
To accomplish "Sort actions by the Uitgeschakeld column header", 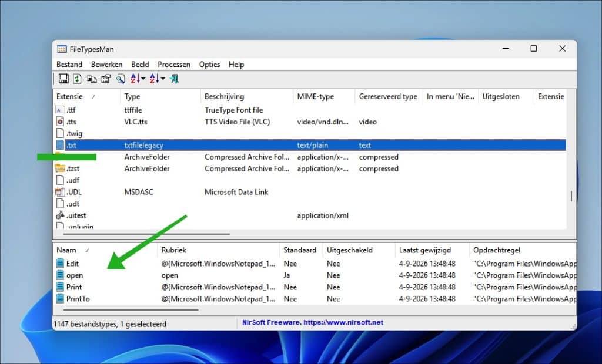I will [x=359, y=250].
